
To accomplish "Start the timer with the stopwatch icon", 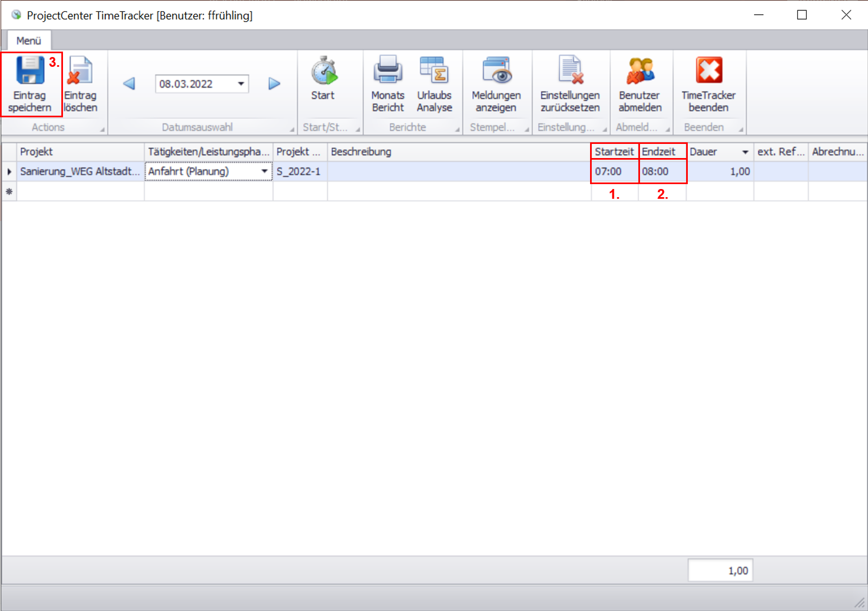I will tap(324, 71).
